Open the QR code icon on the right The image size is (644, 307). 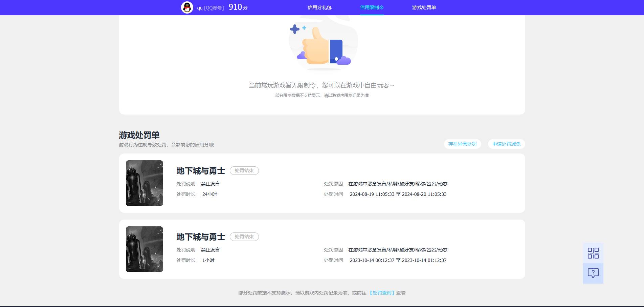click(593, 253)
